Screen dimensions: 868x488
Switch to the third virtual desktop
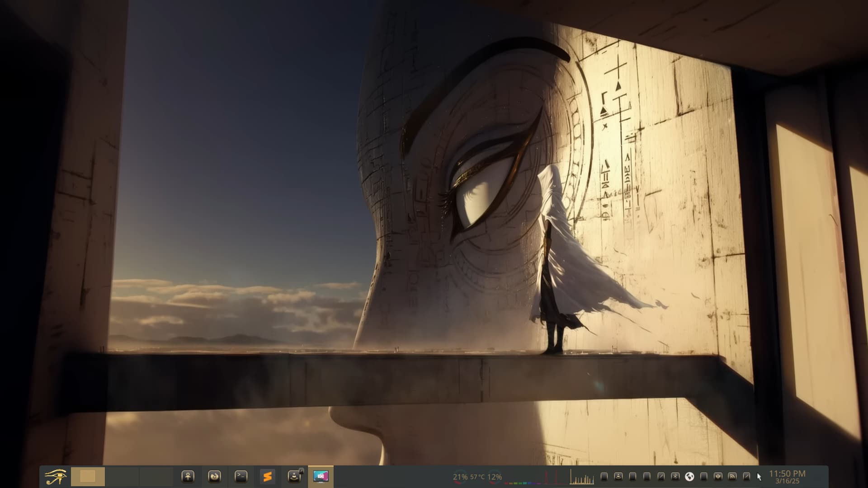(x=156, y=476)
